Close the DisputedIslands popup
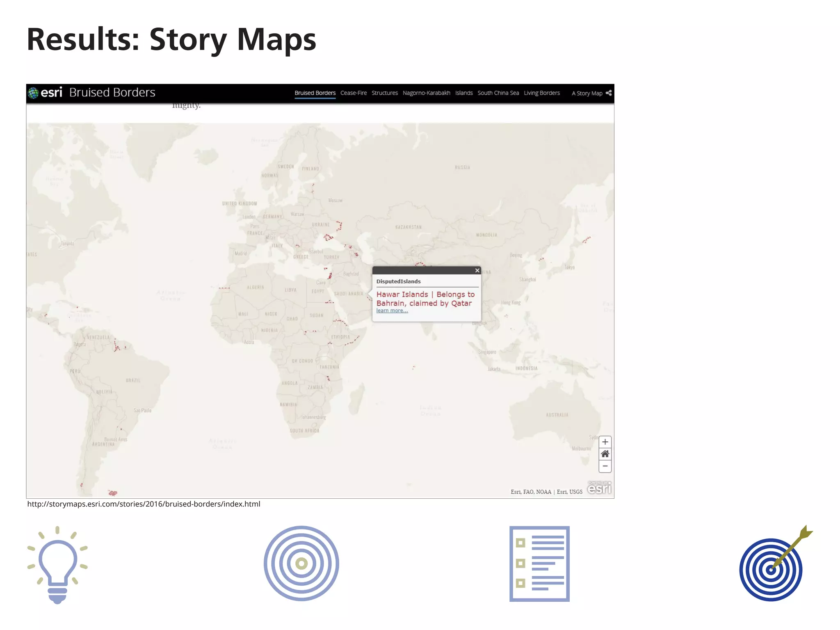The width and height of the screenshot is (840, 630). coord(477,270)
